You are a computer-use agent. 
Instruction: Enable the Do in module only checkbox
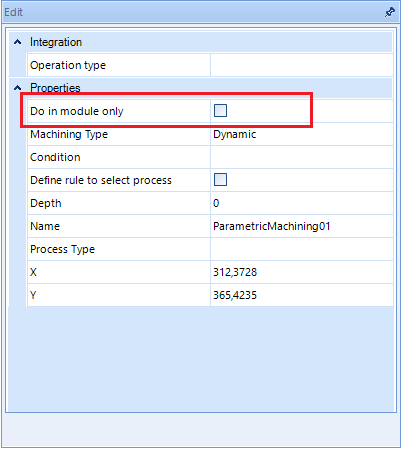pyautogui.click(x=220, y=111)
